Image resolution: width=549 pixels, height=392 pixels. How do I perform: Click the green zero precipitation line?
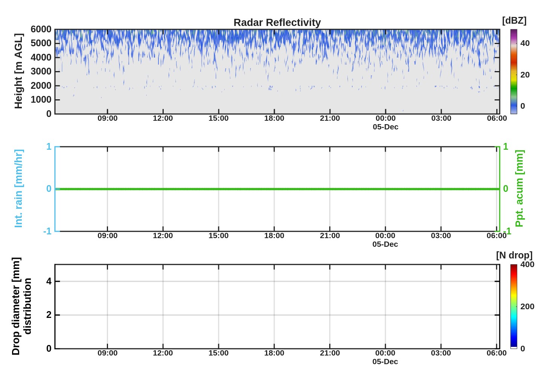(x=277, y=189)
